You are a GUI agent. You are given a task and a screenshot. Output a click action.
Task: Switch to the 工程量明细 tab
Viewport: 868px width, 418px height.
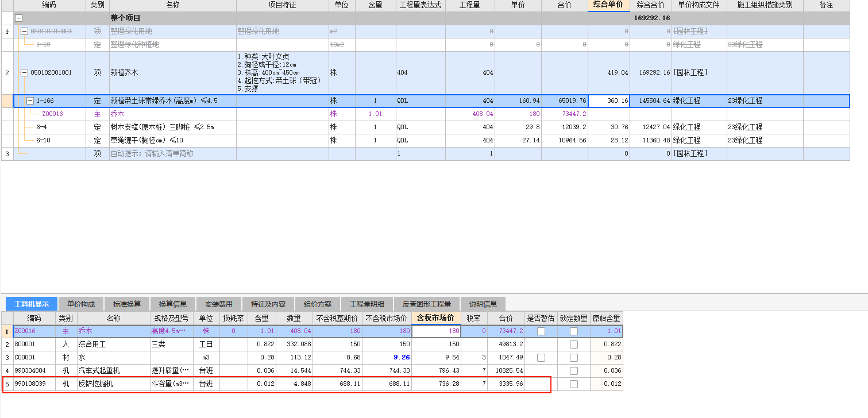[x=367, y=304]
